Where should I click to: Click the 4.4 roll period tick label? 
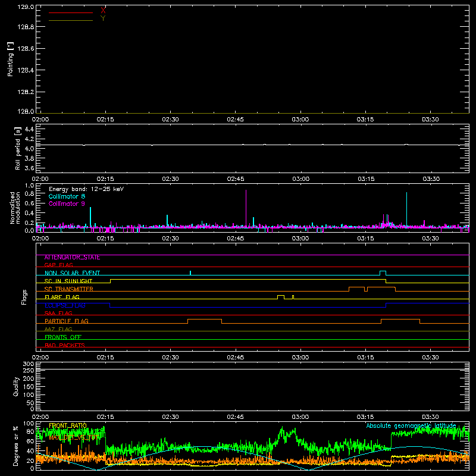coord(29,129)
